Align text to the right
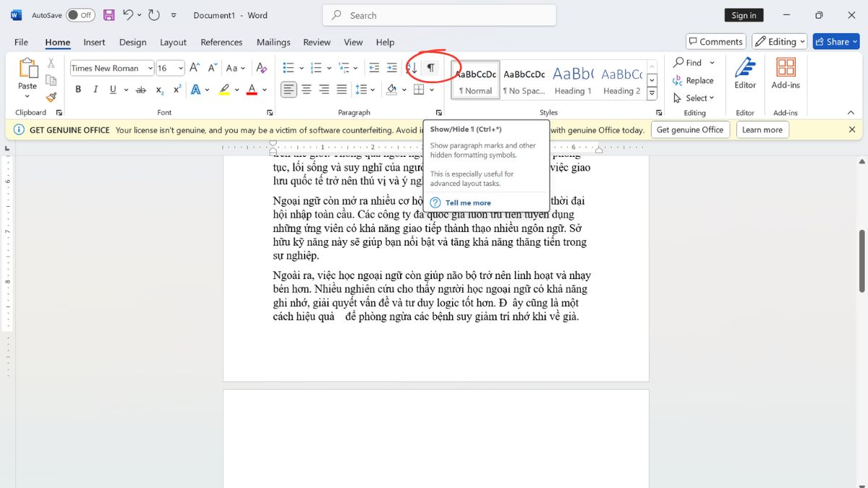868x488 pixels. point(324,90)
